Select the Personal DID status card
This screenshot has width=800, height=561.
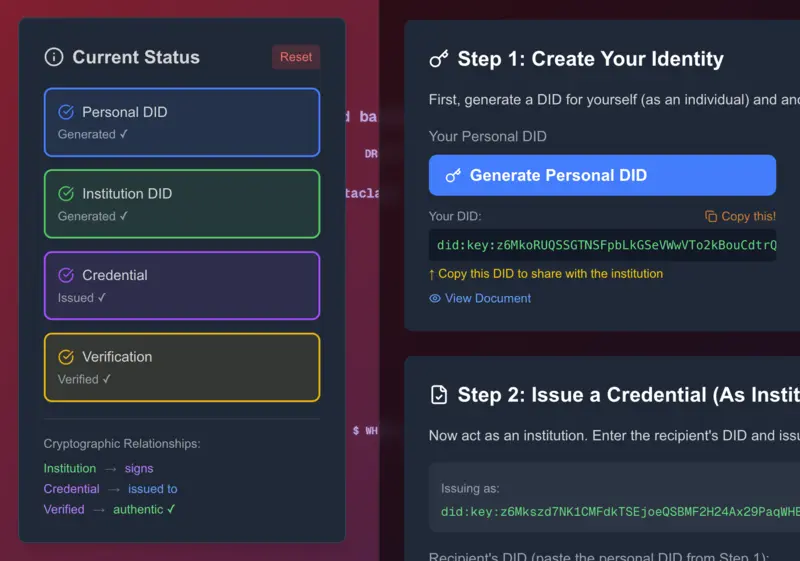click(x=182, y=122)
